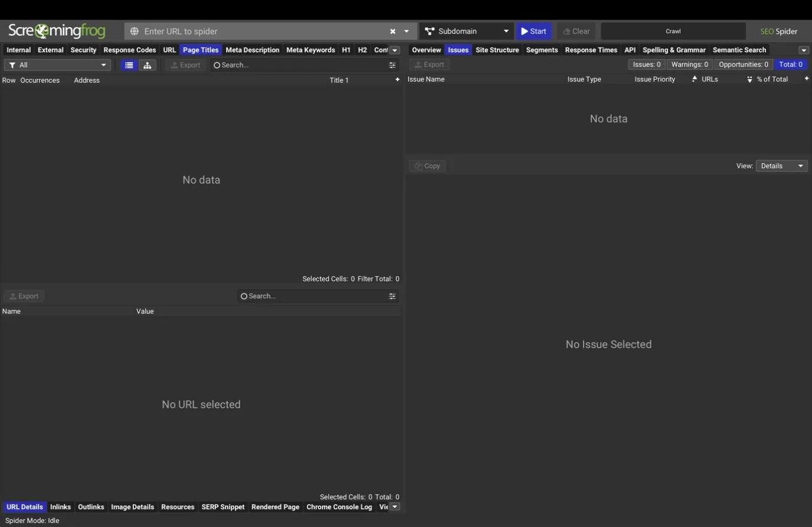Sort by the Occurrences column header

[40, 80]
